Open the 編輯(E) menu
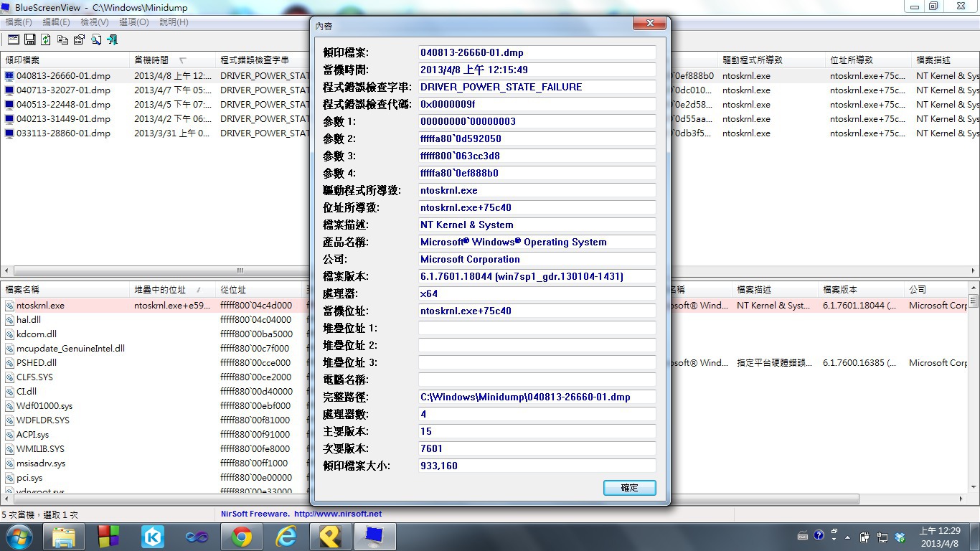This screenshot has width=980, height=551. 56,22
